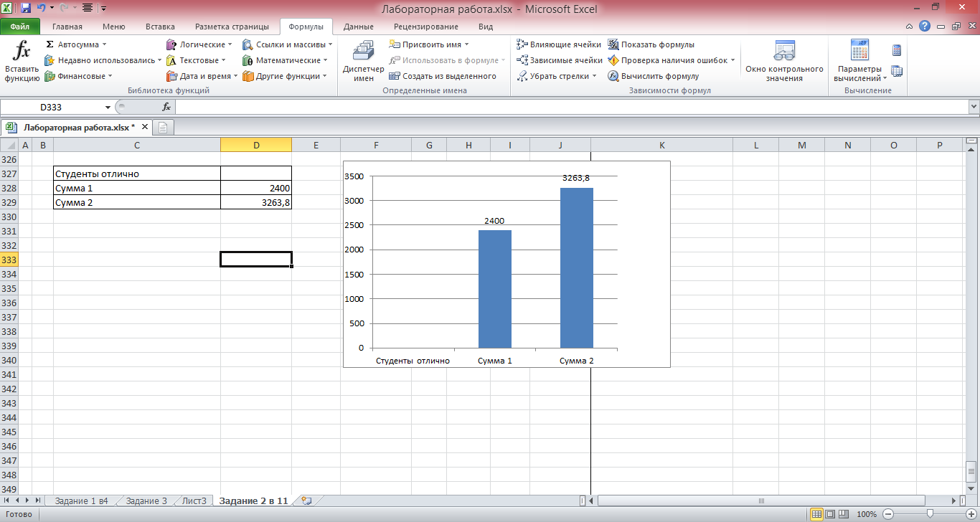Click the Calculate Sheet icon

pos(897,71)
